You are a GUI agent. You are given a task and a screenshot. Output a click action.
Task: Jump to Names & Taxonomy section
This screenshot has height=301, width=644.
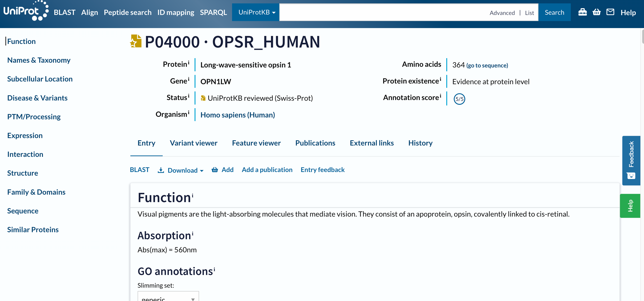[x=39, y=60]
